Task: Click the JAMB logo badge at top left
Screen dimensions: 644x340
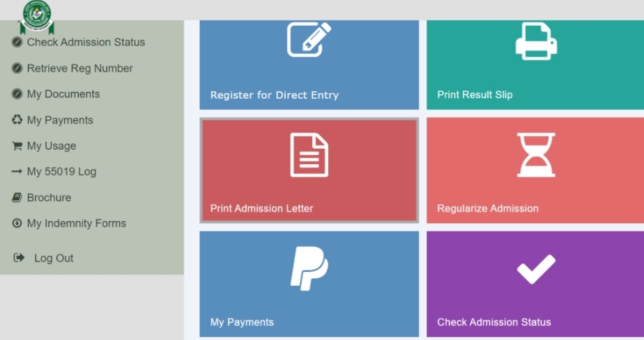Action: tap(37, 17)
